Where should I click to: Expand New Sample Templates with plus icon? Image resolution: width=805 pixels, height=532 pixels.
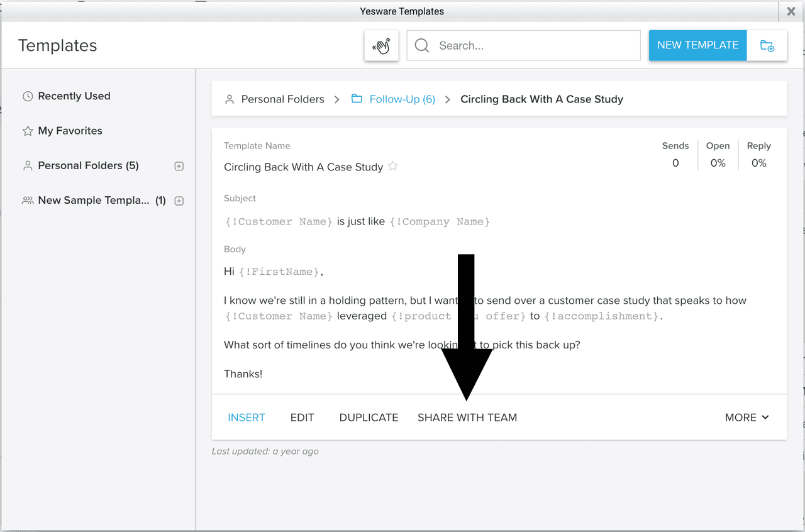(x=179, y=201)
